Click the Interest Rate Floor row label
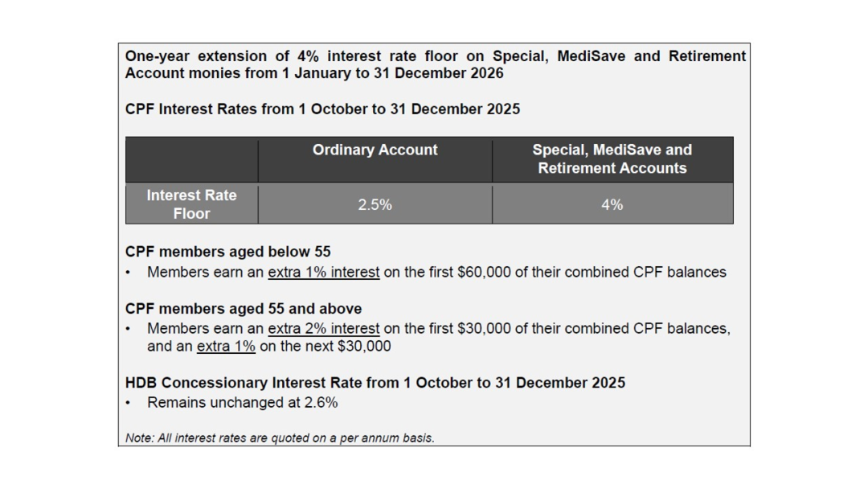Screen dimensions: 868x489 point(191,204)
